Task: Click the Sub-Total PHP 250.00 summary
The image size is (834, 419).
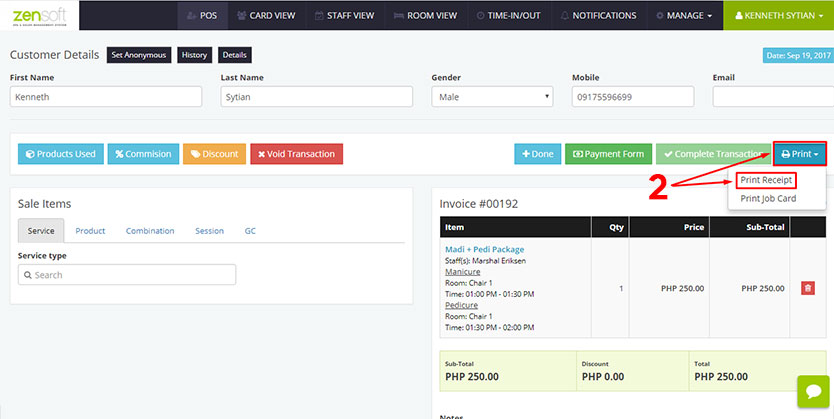Action: point(507,371)
